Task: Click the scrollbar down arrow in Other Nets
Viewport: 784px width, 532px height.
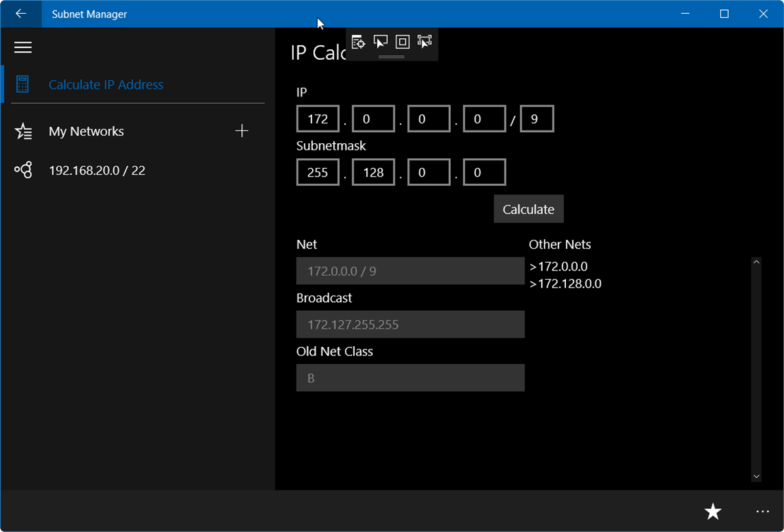Action: pos(756,477)
